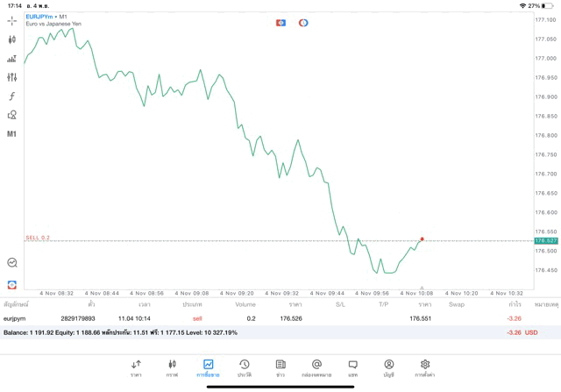Open the M1 timeframe selector
561x392 pixels.
[12, 134]
